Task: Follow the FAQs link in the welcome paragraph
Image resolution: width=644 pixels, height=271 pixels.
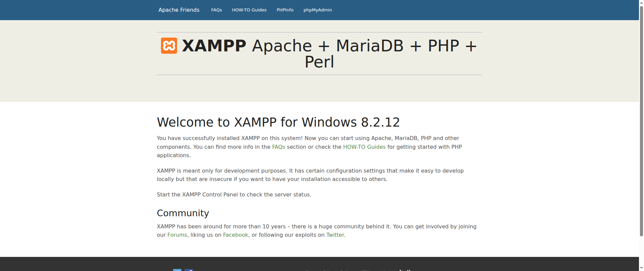Action: [278, 147]
